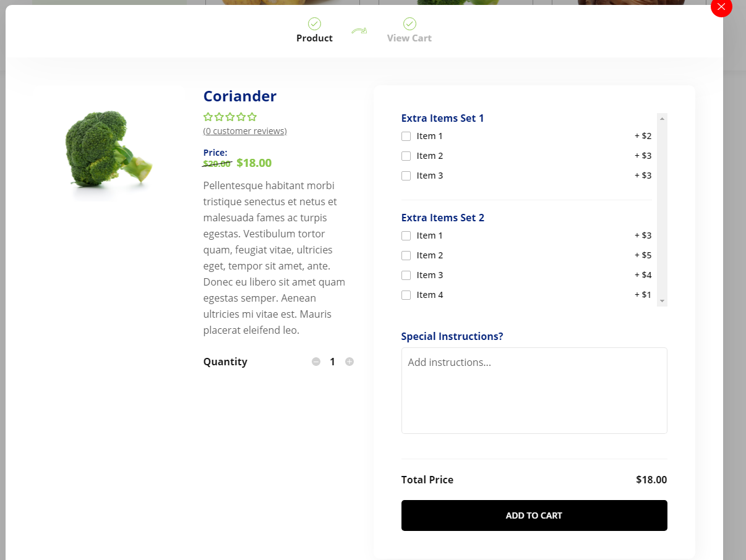Click the star rating icons
This screenshot has width=746, height=560.
pyautogui.click(x=230, y=117)
